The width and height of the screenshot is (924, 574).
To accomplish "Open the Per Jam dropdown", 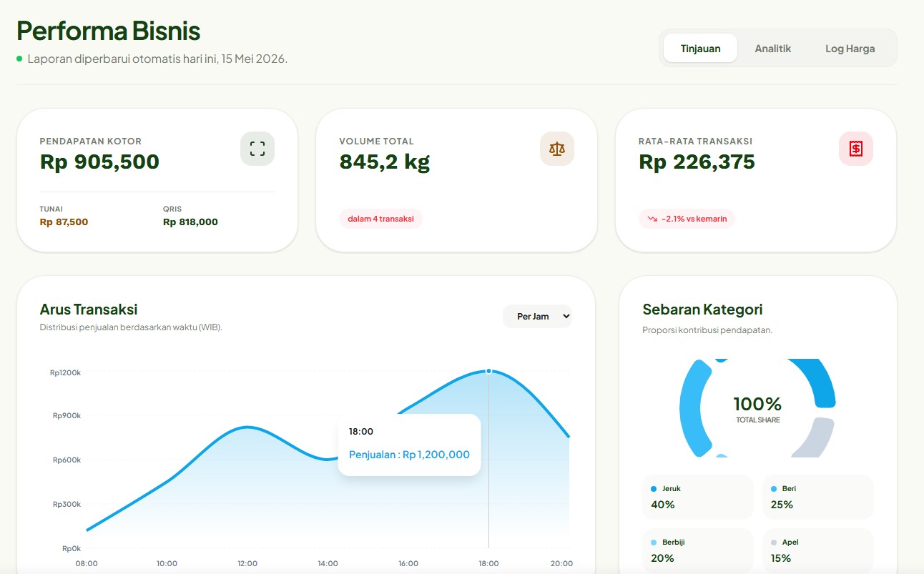I will [x=537, y=316].
